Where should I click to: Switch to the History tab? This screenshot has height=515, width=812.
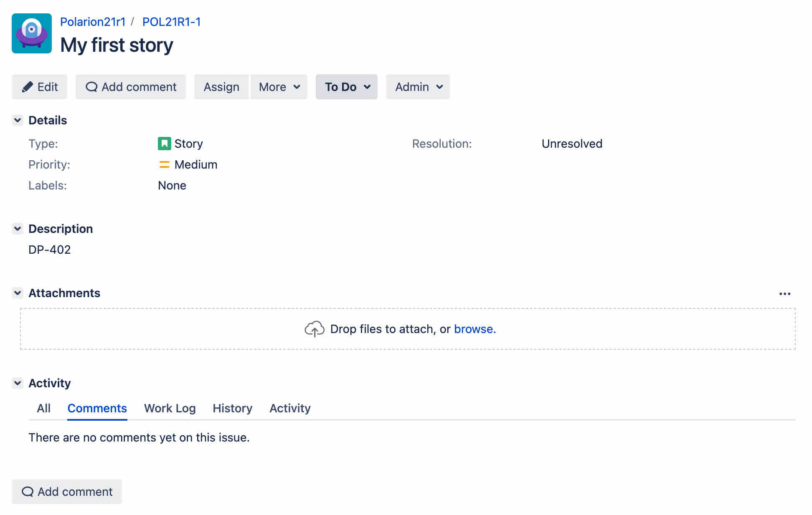pos(232,408)
